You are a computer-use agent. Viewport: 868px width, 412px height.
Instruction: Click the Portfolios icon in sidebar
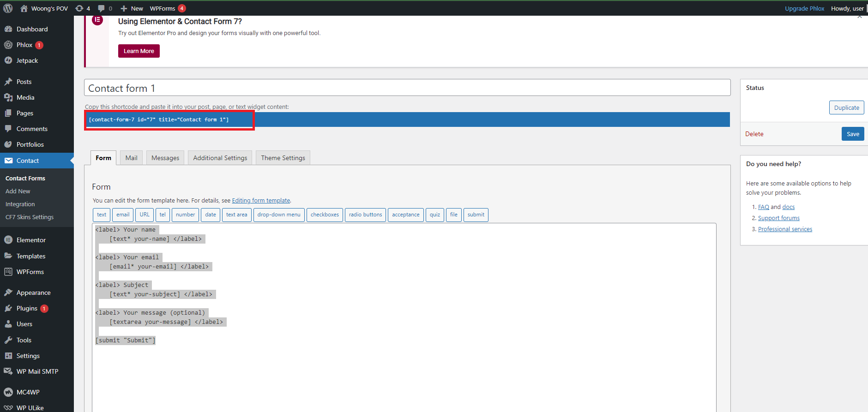point(8,144)
